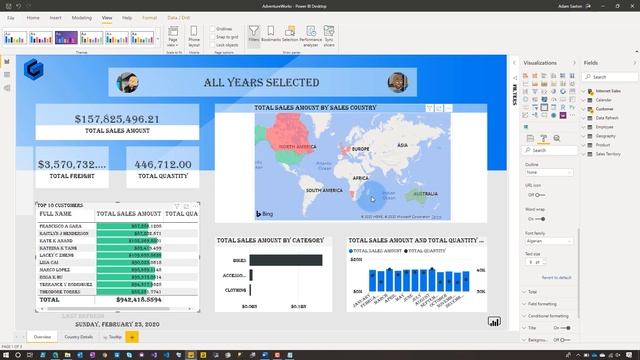This screenshot has width=640, height=360.
Task: Enable the Snap to grid checkbox
Action: (212, 37)
